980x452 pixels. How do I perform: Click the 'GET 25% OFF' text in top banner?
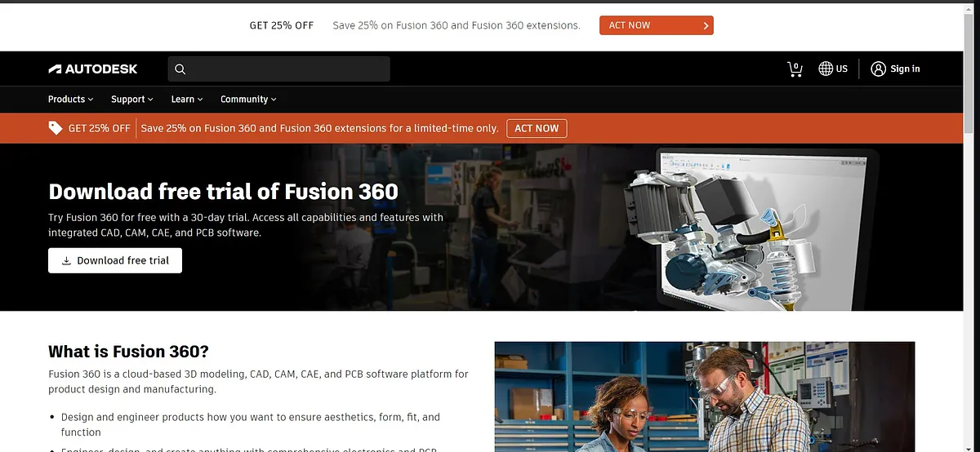(282, 25)
